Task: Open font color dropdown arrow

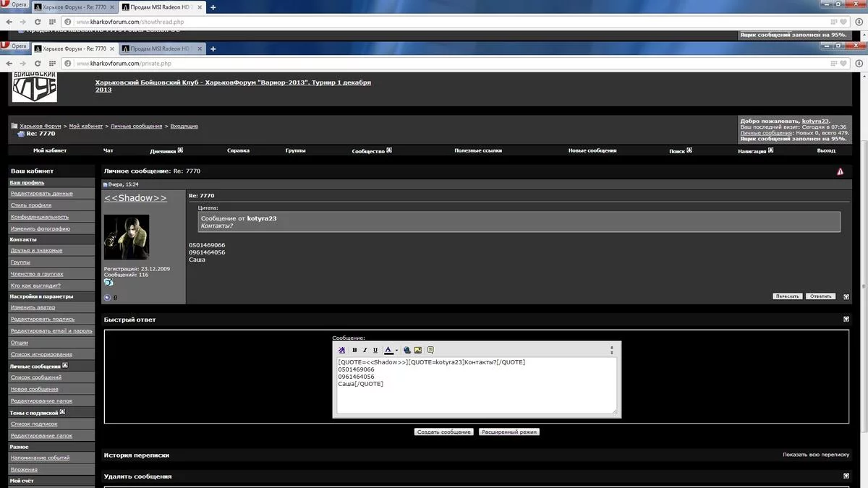Action: tap(396, 350)
